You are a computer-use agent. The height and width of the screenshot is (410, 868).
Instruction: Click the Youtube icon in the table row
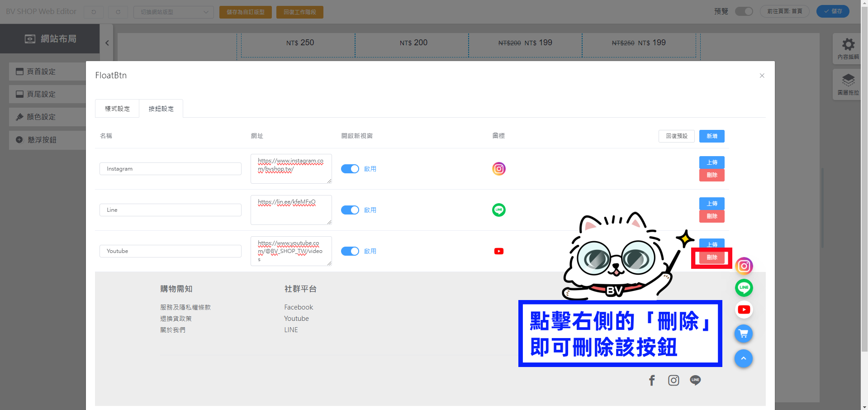pos(498,251)
